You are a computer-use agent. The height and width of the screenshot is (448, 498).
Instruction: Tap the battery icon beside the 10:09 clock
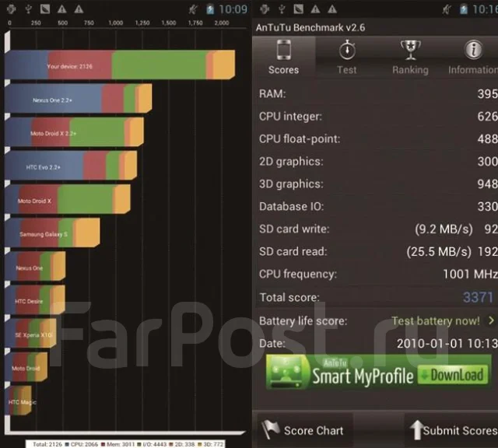tap(210, 9)
